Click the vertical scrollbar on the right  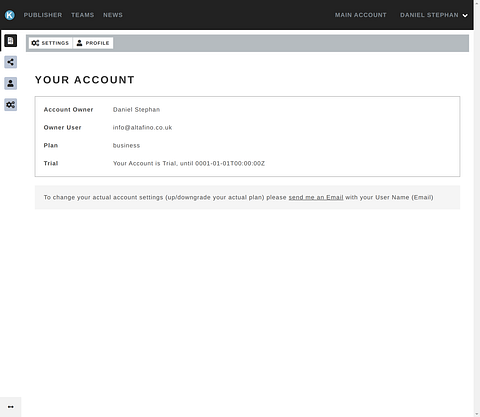[477, 208]
